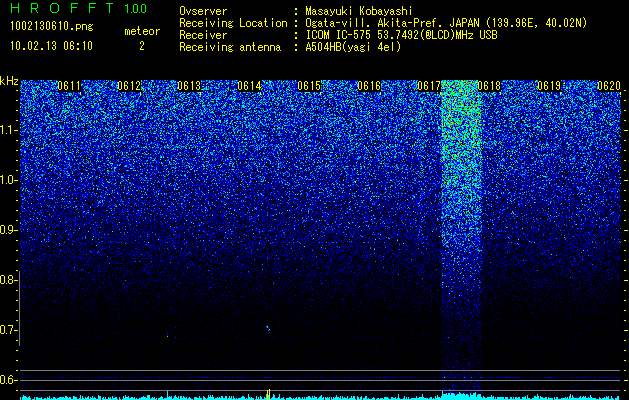
Task: Click the Receiving Location label
Action: coord(233,23)
